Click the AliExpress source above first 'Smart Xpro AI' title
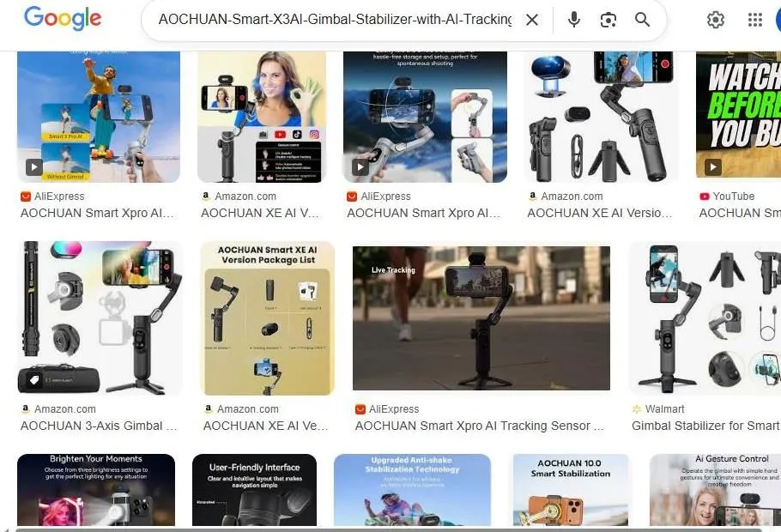Image resolution: width=781 pixels, height=532 pixels. pos(59,196)
